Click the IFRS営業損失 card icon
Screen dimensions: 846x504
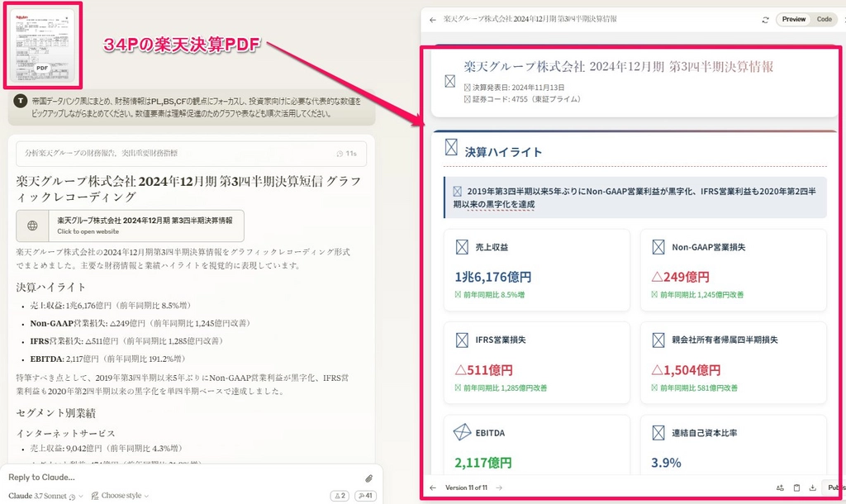[x=462, y=340]
